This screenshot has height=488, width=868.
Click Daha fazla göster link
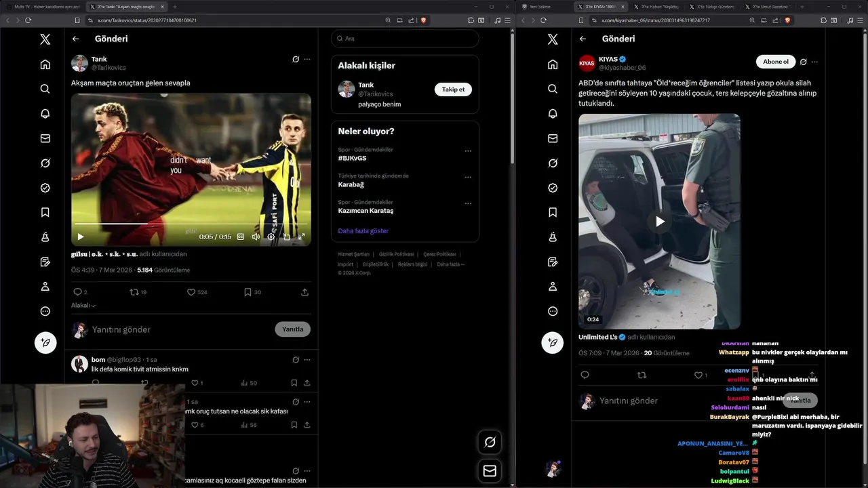[x=363, y=231]
